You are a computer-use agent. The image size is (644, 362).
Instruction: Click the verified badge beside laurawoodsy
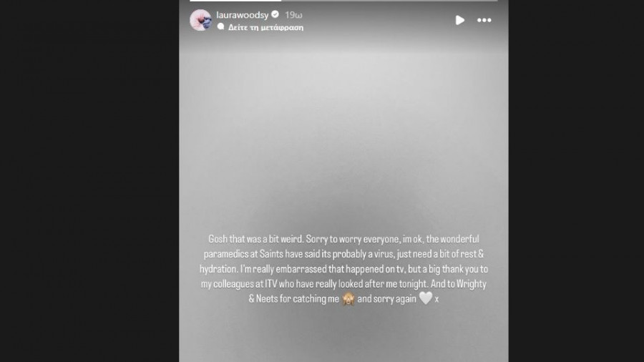tap(275, 14)
